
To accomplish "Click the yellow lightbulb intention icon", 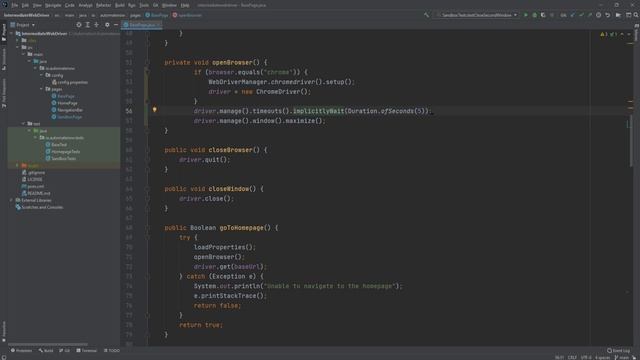I will pyautogui.click(x=154, y=109).
